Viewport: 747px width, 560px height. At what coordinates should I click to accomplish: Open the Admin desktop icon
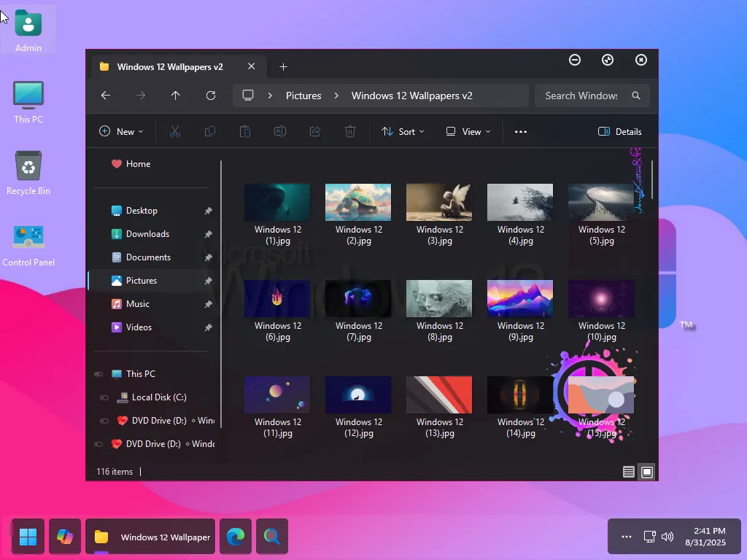pyautogui.click(x=28, y=31)
